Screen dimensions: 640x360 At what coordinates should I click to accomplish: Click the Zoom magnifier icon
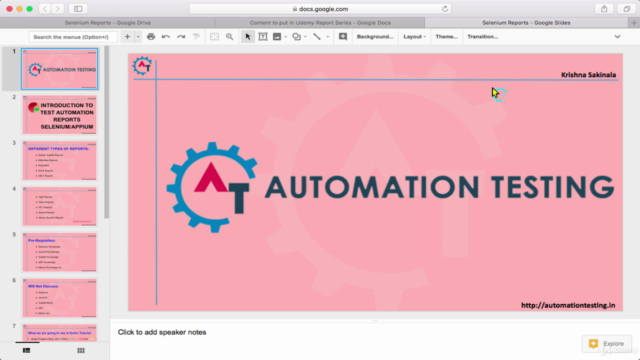tap(229, 37)
